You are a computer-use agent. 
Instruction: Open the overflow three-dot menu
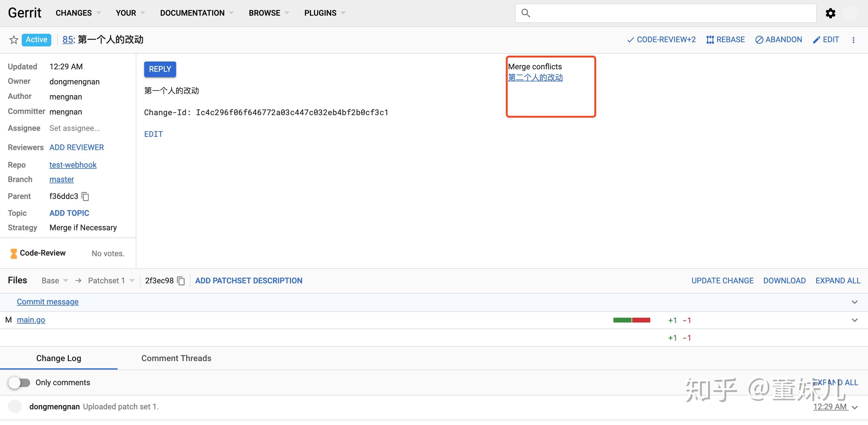pos(854,40)
